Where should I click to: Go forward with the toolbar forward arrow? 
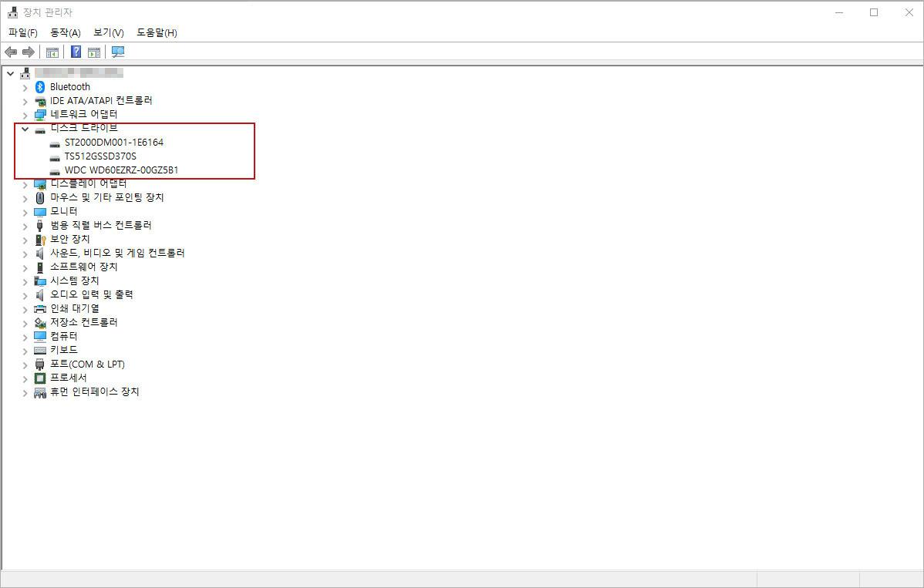(29, 52)
